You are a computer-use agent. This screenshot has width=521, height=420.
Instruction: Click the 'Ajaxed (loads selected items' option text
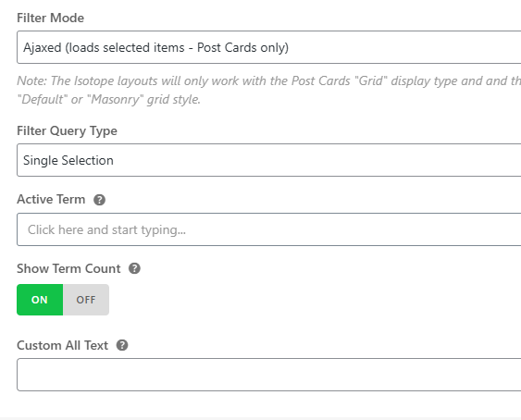click(x=104, y=47)
